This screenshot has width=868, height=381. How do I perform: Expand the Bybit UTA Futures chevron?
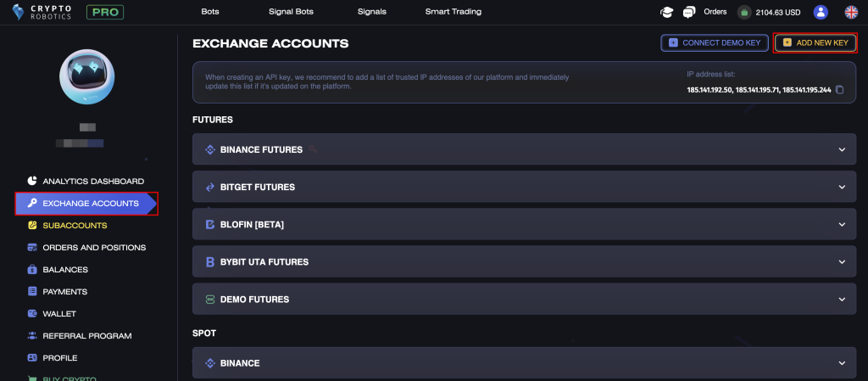842,262
